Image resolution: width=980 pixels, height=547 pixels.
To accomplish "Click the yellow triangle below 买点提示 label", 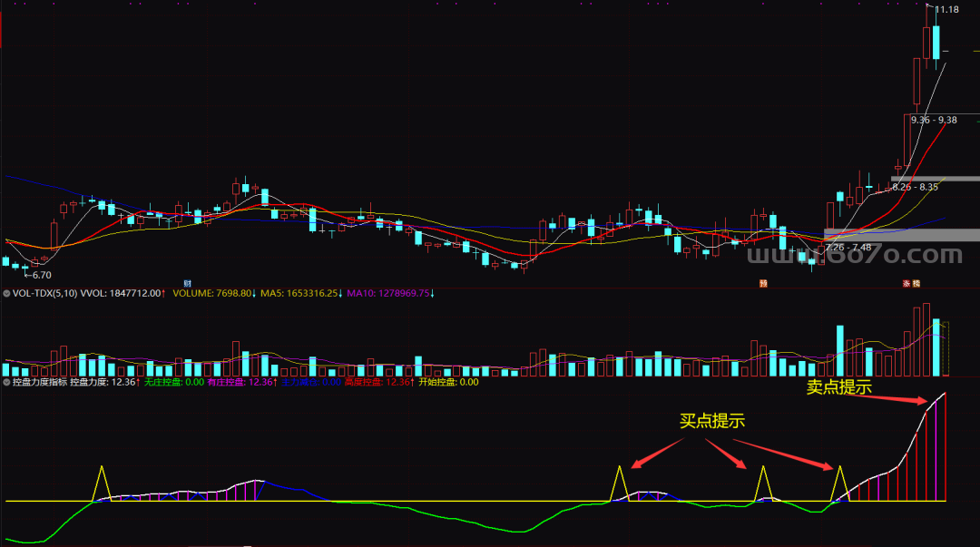I will click(x=763, y=483).
